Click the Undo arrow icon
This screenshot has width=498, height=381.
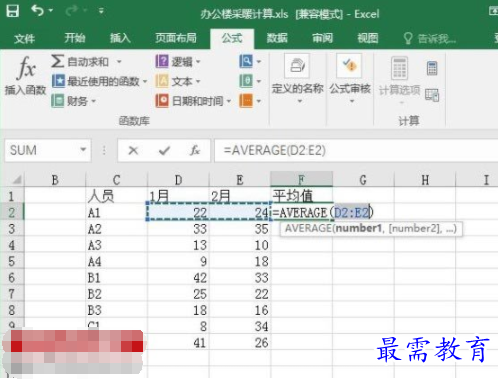click(x=37, y=11)
